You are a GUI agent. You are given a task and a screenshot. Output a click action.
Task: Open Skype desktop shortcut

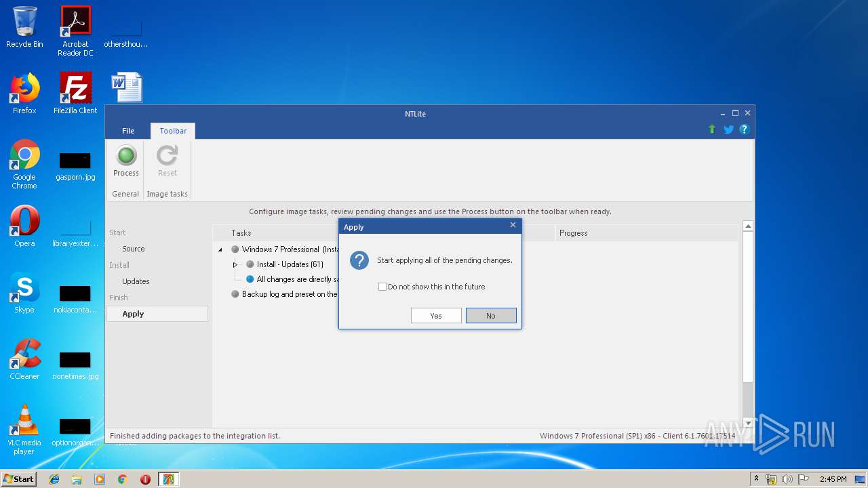[x=24, y=293]
